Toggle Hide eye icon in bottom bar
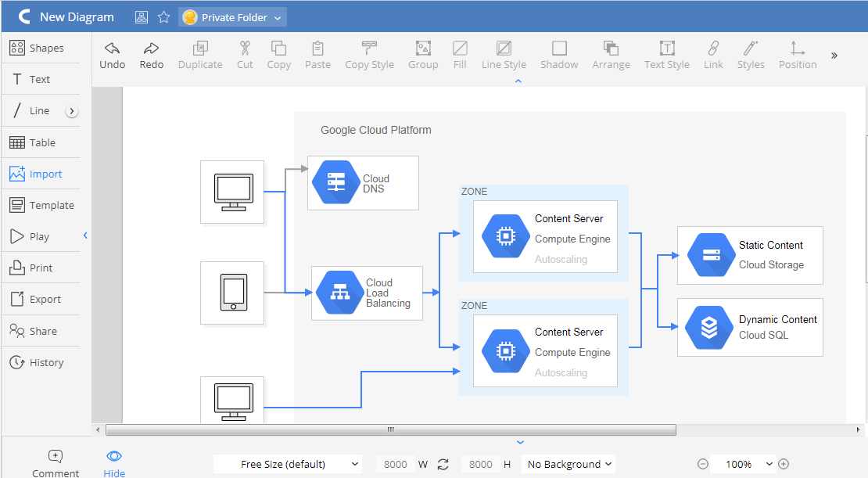The height and width of the screenshot is (478, 868). click(114, 456)
